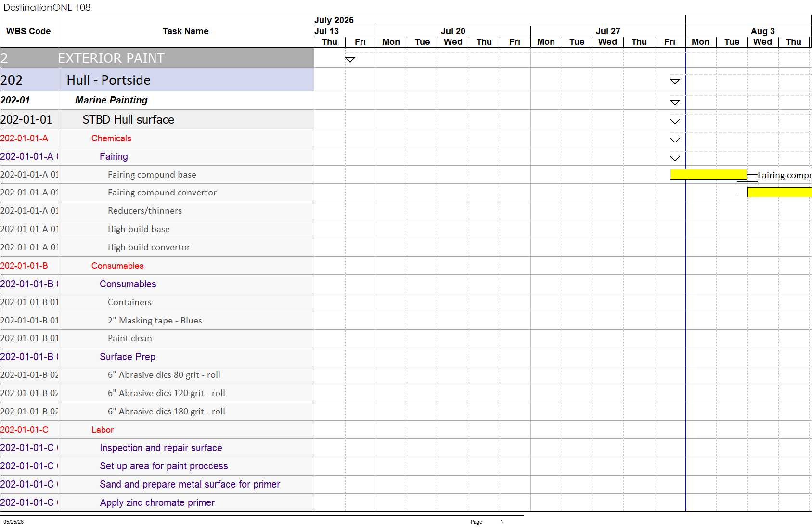Click WBS code 202-01-01-C in red

[25, 430]
